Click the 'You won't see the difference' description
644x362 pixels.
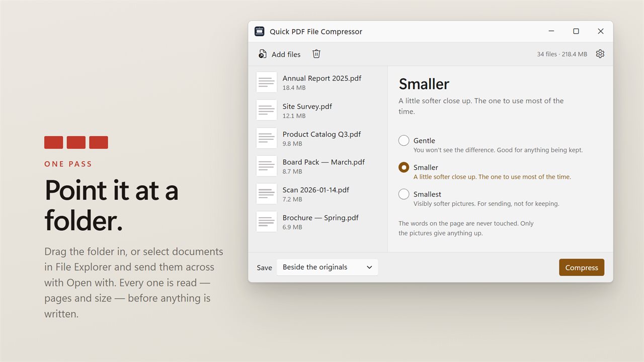[498, 150]
